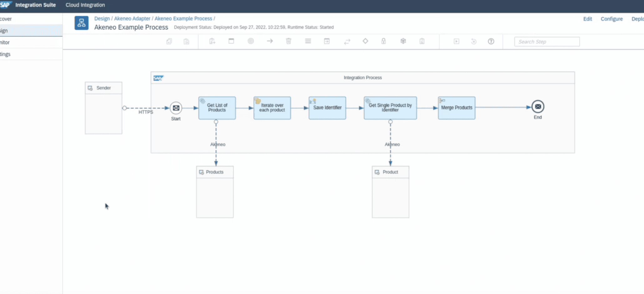The image size is (644, 294).
Task: Open the Persistence icon in toolbar
Action: (x=403, y=41)
